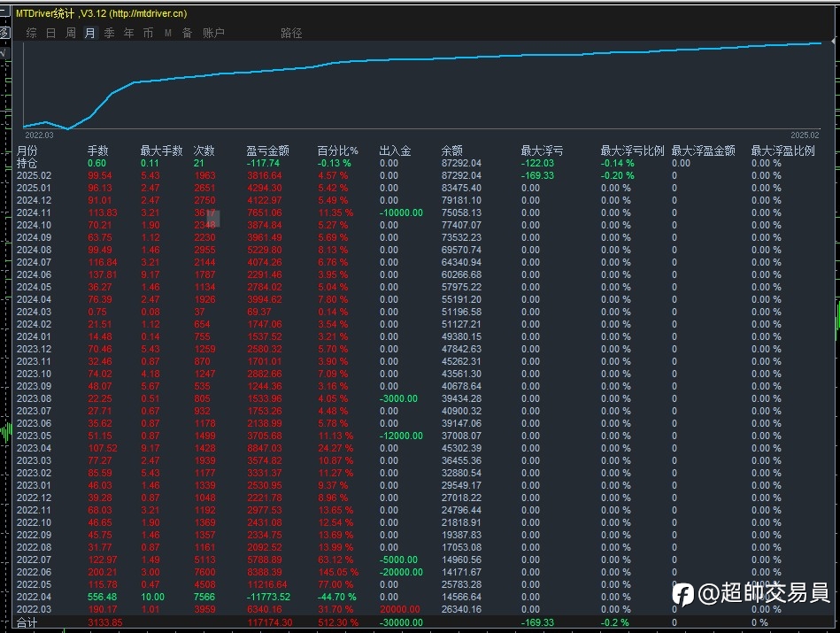
Task: Click the 最大浮亏 column header
Action: point(542,151)
